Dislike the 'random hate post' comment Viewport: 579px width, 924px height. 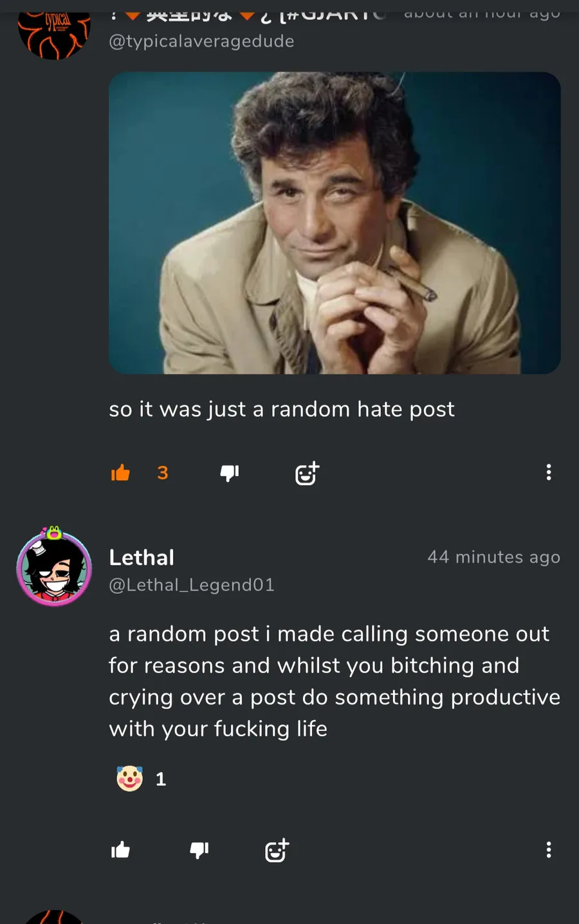coord(229,473)
